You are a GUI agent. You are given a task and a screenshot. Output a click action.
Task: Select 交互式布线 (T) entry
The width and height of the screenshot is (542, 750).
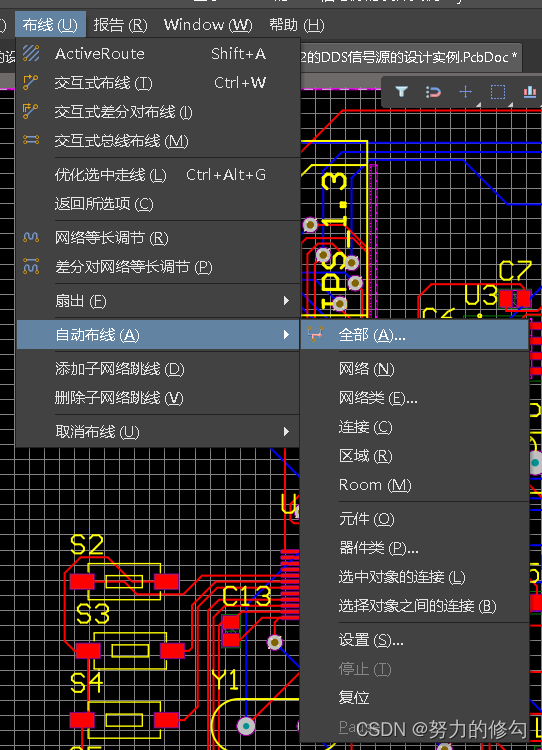158,83
